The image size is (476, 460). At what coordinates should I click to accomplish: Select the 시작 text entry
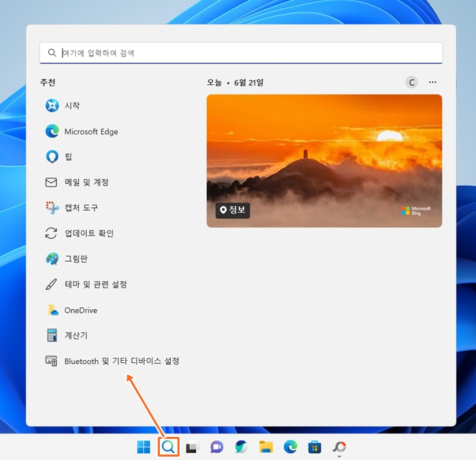pos(72,105)
